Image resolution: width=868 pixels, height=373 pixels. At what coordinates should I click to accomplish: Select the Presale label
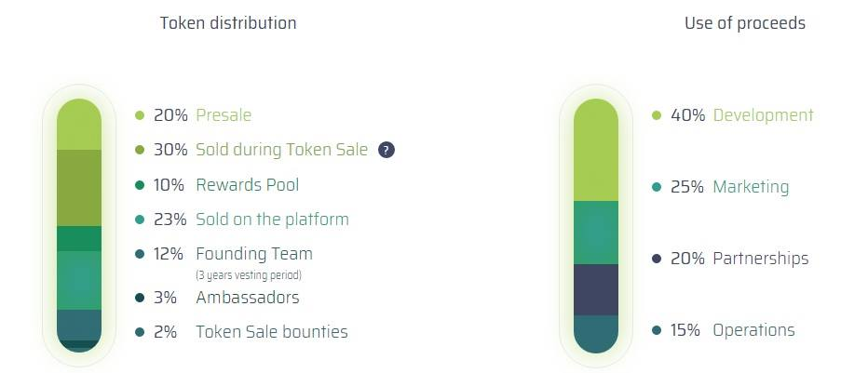pyautogui.click(x=224, y=115)
